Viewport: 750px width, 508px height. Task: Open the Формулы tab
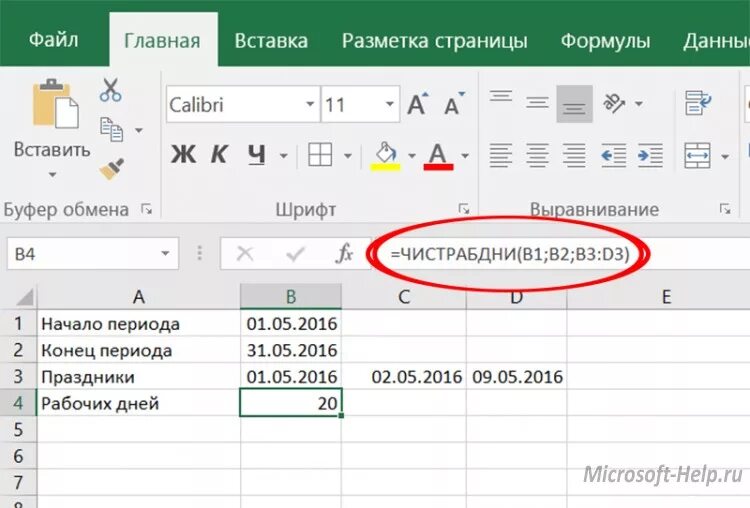tap(606, 41)
